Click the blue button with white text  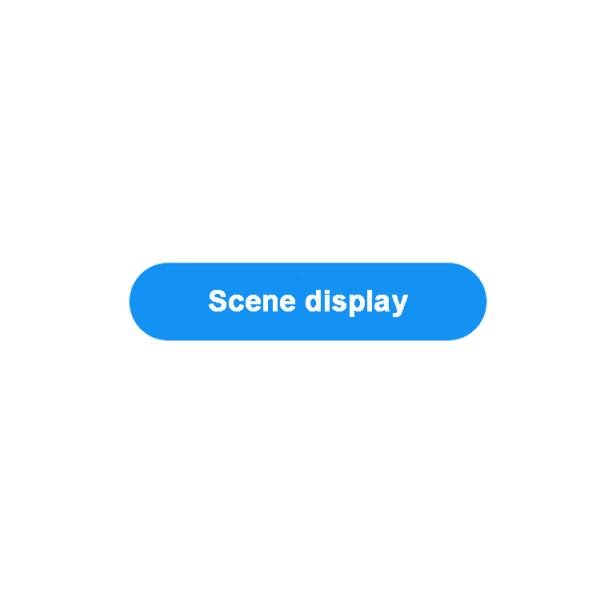(x=308, y=302)
